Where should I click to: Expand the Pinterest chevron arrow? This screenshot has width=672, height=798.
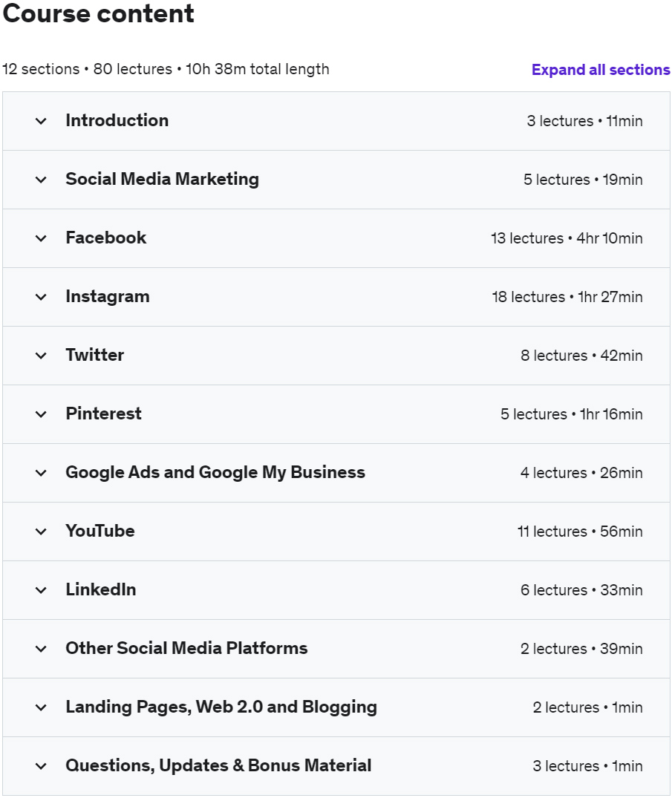pos(41,414)
